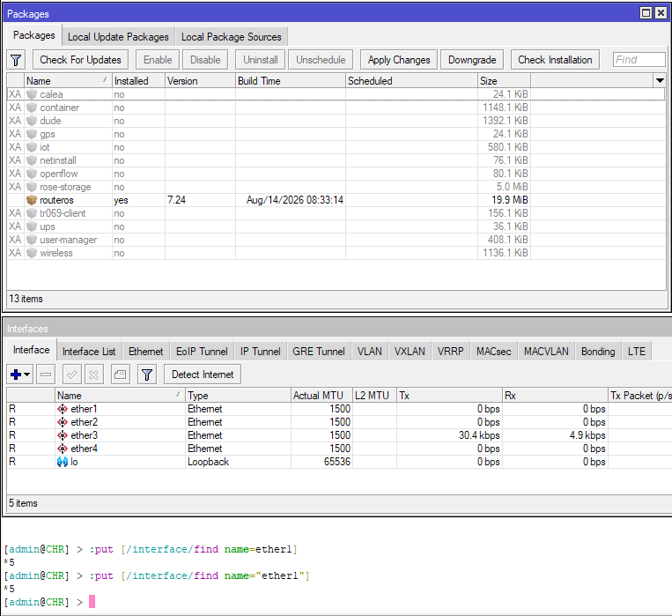Image resolution: width=672 pixels, height=616 pixels.
Task: Click the routeros package box icon
Action: click(x=32, y=200)
